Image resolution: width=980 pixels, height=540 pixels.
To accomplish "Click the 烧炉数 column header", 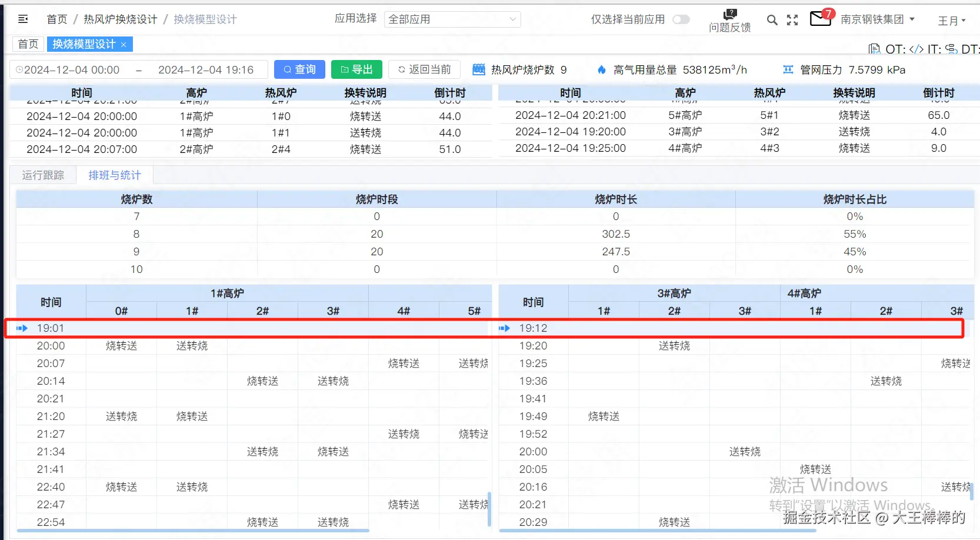I will [x=136, y=199].
